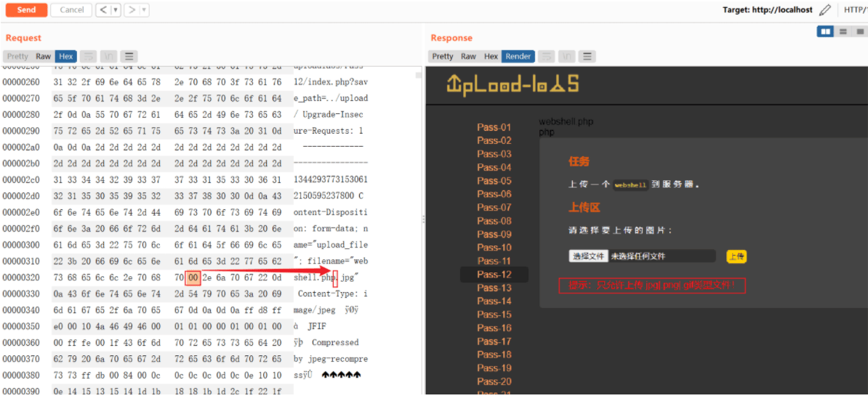
Task: Open Pass-04 in the sidebar
Action: pyautogui.click(x=494, y=167)
